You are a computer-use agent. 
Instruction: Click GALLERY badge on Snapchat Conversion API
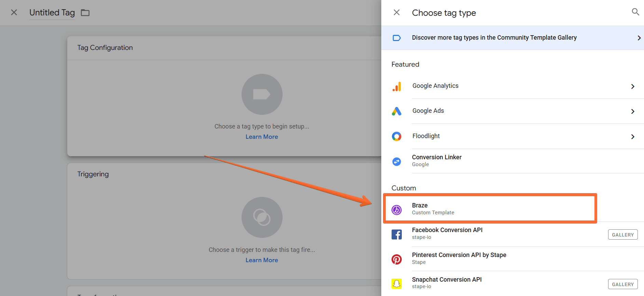623,284
